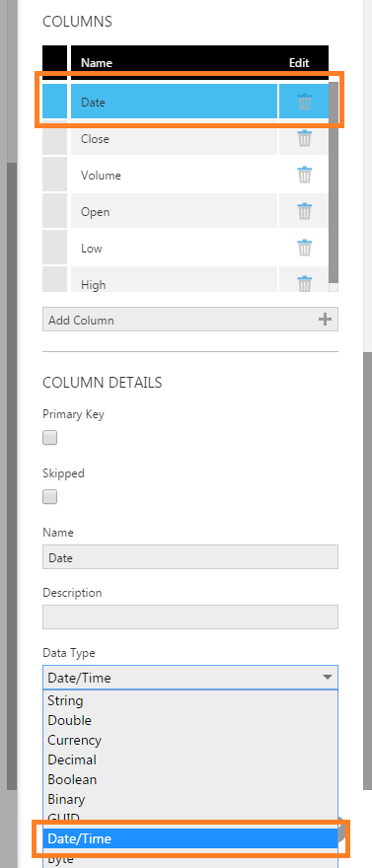Image resolution: width=372 pixels, height=868 pixels.
Task: Click the plus icon in Add Column
Action: coord(326,320)
